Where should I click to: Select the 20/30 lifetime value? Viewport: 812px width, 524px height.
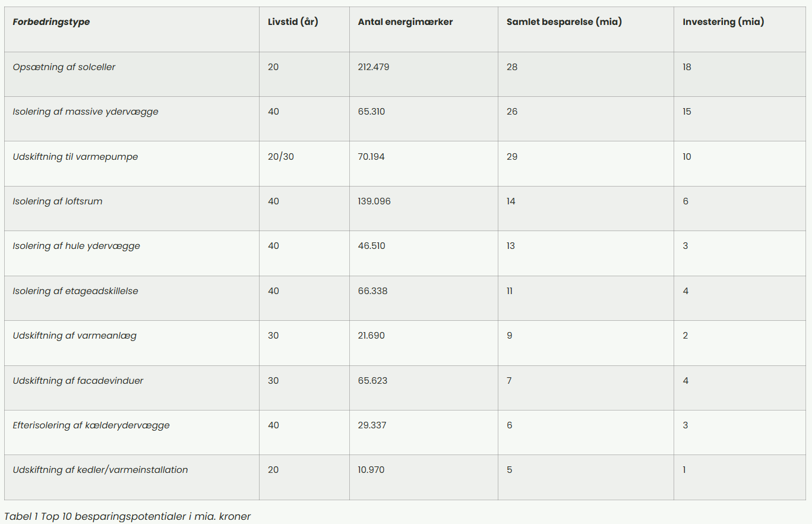[280, 157]
